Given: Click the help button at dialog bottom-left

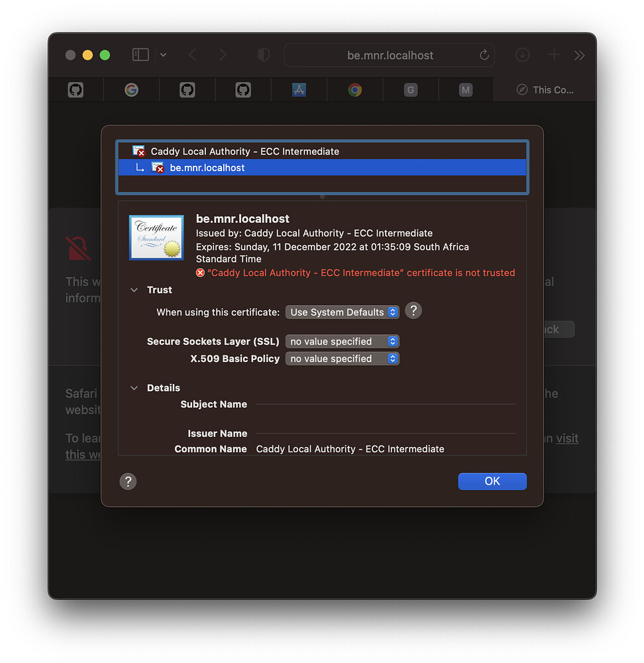Looking at the screenshot, I should (128, 481).
